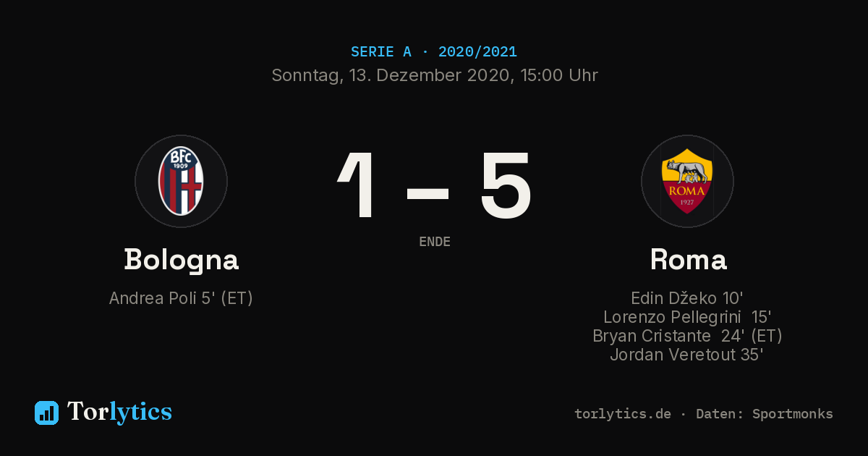
Task: Click the match date Sonntag, 13. Dezember 2020
Action: 390,75
